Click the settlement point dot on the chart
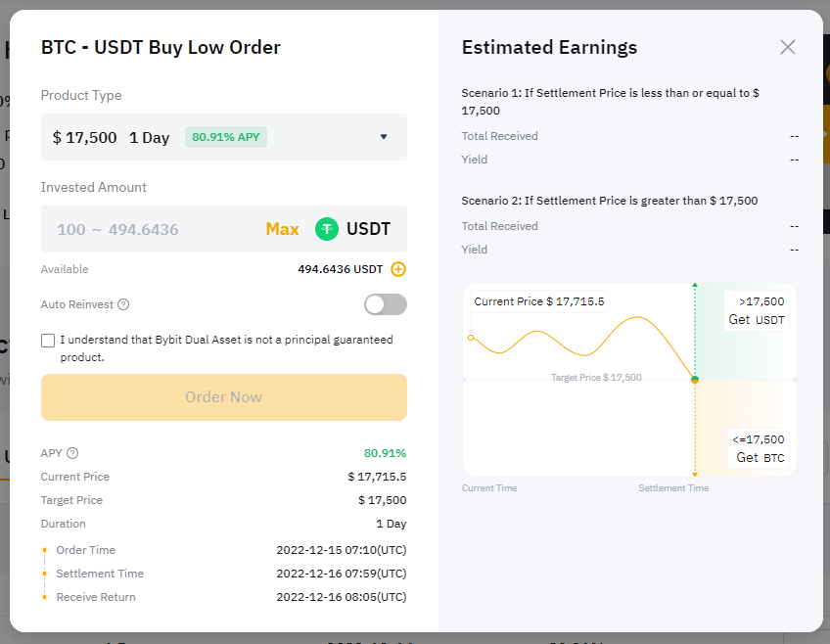This screenshot has width=830, height=644. pos(695,379)
